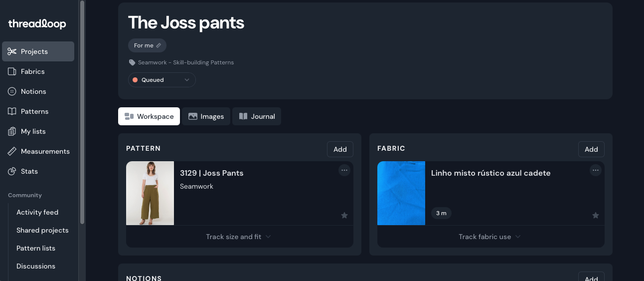Open the Activity feed link
Screen dimensions: 644x281
(x=37, y=212)
